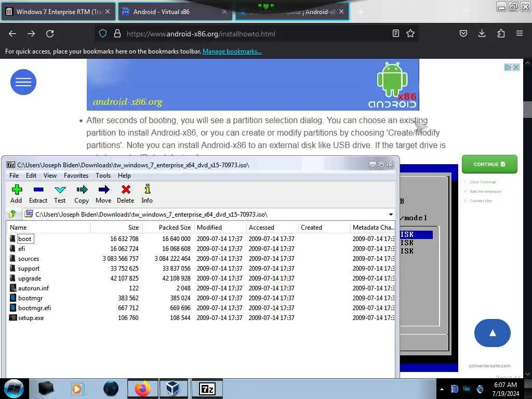Select the support folder row

click(x=201, y=269)
